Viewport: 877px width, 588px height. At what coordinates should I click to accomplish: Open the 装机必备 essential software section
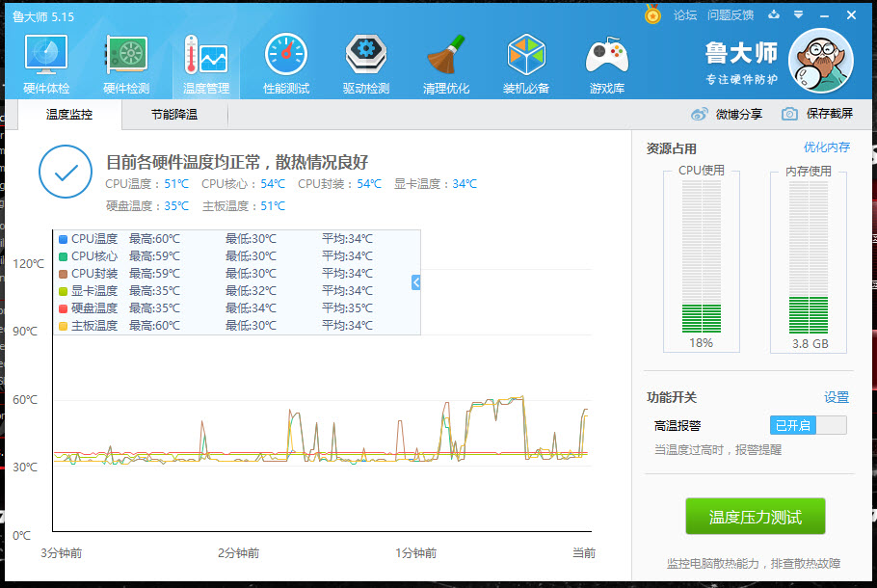(525, 61)
